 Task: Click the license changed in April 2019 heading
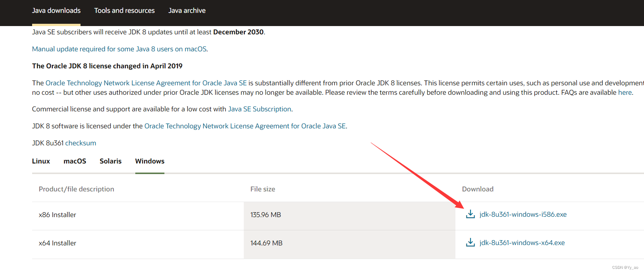(107, 66)
